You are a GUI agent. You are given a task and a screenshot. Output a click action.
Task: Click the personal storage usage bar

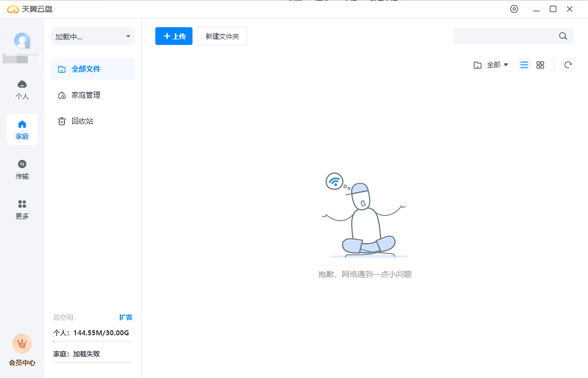93,341
